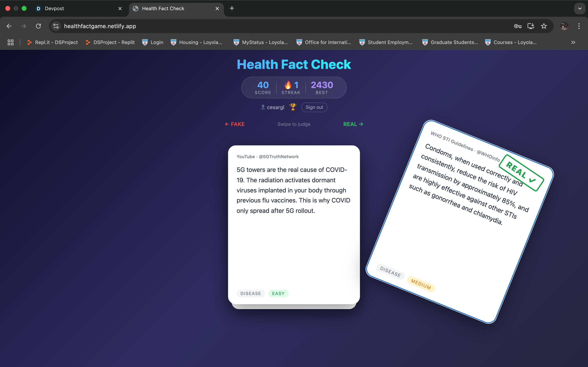Click the profile avatar icon
The height and width of the screenshot is (367, 588).
[x=564, y=26]
